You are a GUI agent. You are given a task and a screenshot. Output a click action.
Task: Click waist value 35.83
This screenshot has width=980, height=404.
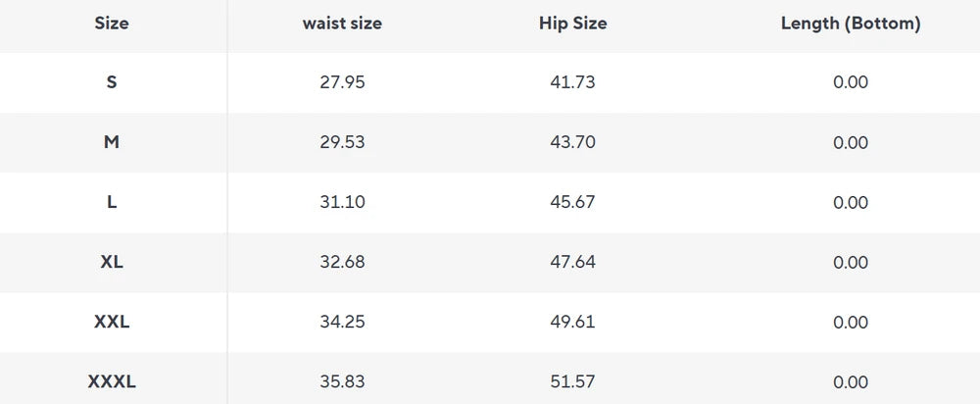tap(342, 382)
